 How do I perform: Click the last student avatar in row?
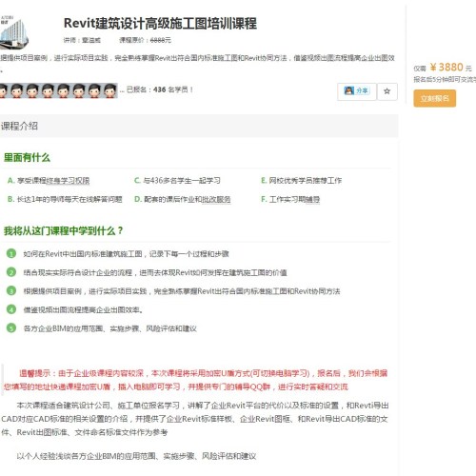tap(110, 90)
